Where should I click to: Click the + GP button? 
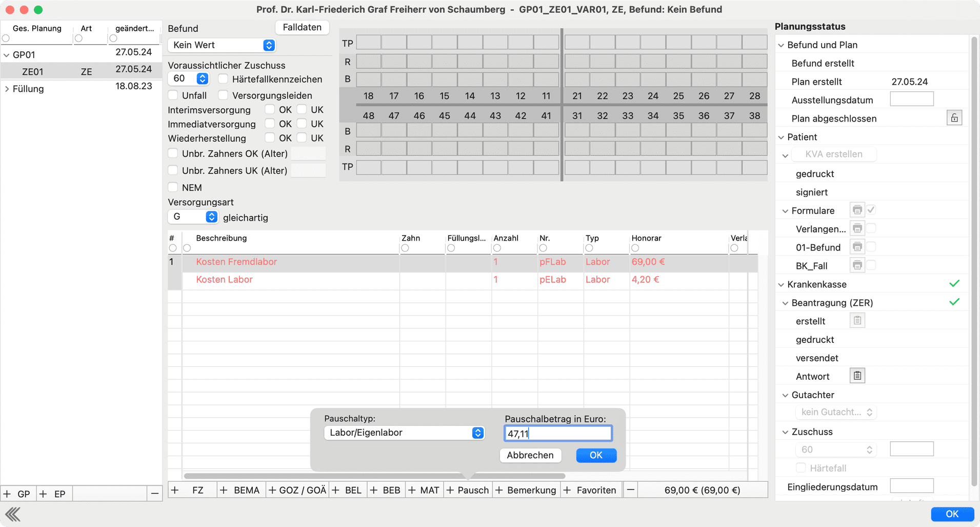(17, 494)
